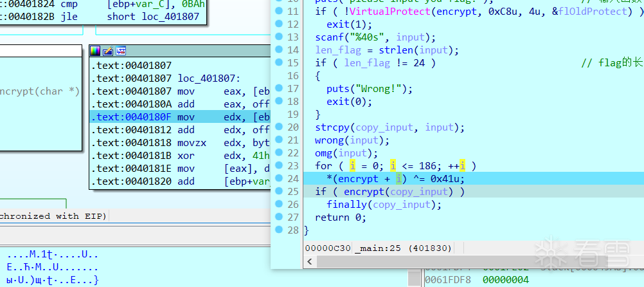644x287 pixels.
Task: Click the hex dump row starting E..
Action: [53, 267]
